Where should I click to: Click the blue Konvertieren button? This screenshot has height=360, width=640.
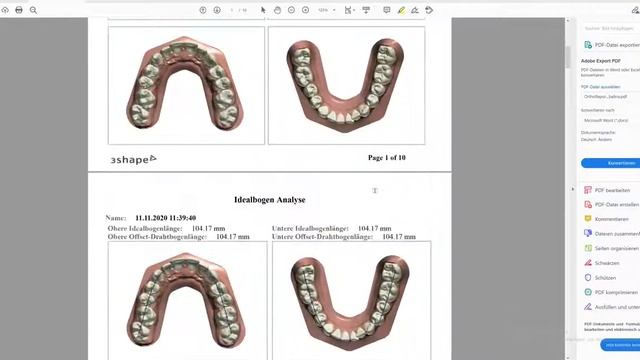[611, 163]
